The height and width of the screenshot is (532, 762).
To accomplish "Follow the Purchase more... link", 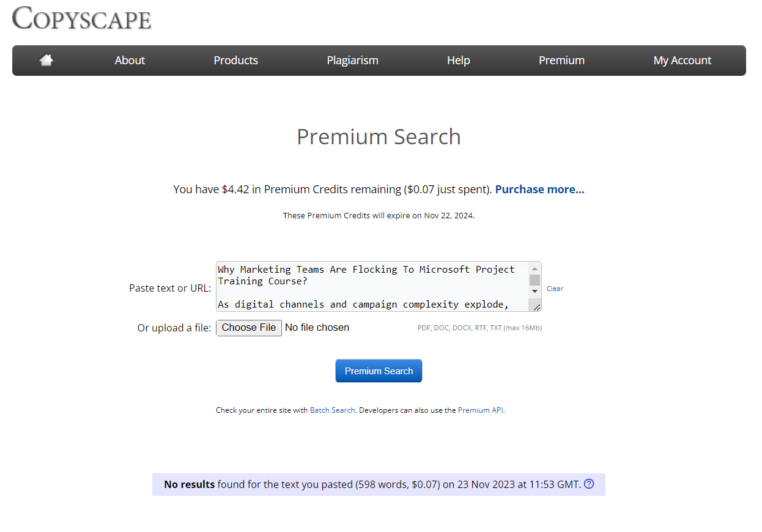I will click(x=540, y=190).
